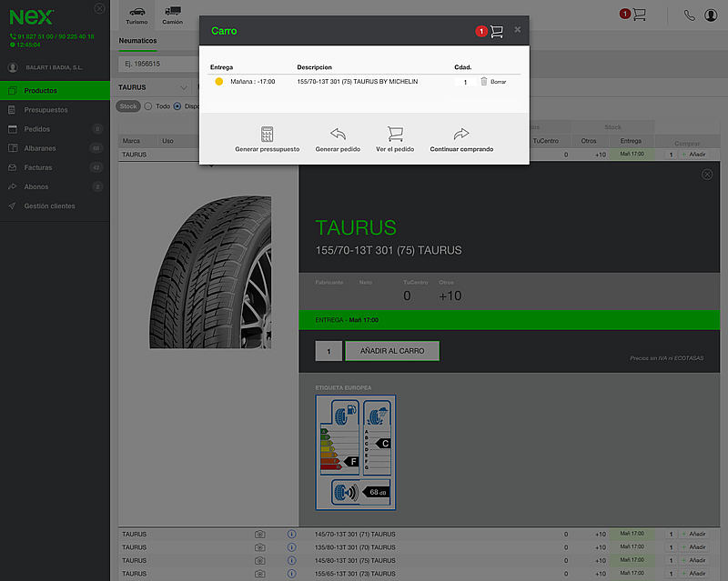
Task: Click Ver el pedido
Action: (395, 139)
